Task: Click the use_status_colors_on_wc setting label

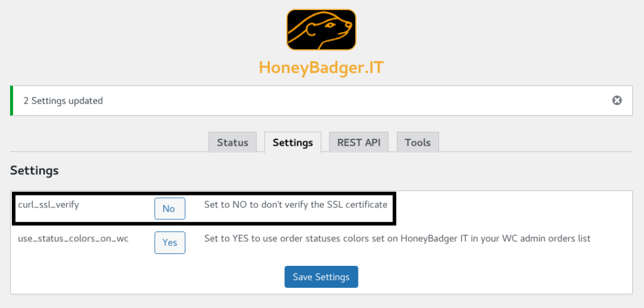Action: [73, 238]
